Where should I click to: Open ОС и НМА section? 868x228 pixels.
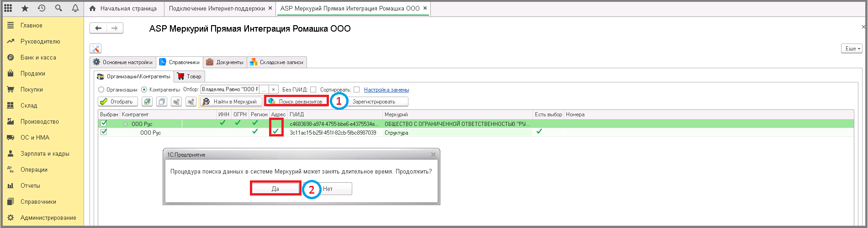(x=35, y=138)
